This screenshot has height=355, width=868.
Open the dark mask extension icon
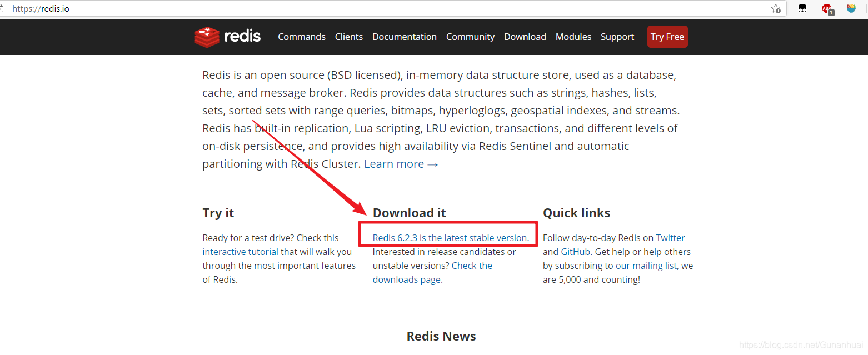(x=802, y=8)
